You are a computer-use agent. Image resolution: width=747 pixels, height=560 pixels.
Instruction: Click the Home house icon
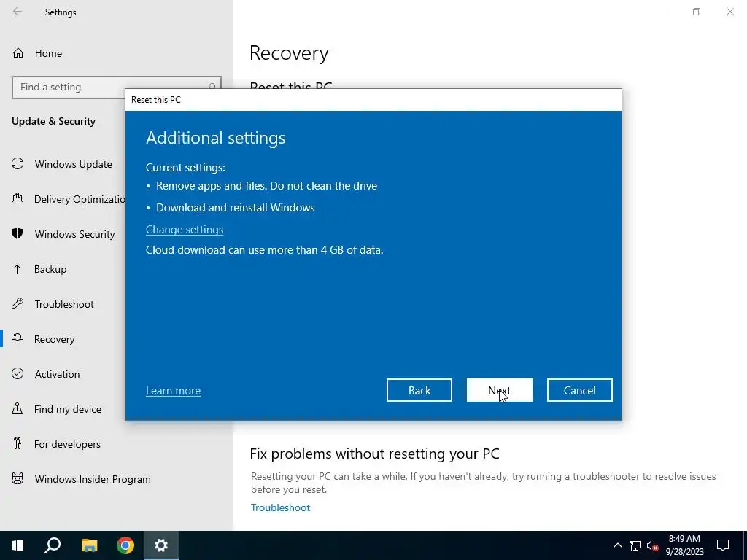click(x=18, y=52)
